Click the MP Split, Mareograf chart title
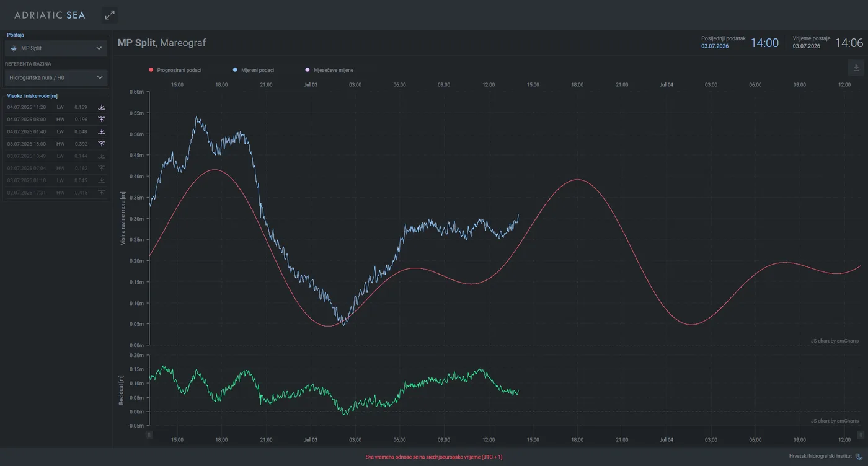 [x=162, y=43]
